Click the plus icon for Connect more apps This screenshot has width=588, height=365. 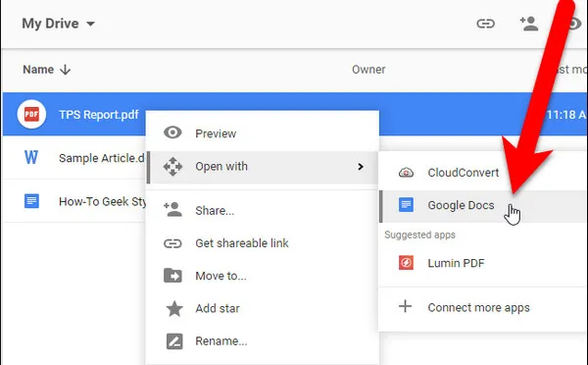click(405, 306)
